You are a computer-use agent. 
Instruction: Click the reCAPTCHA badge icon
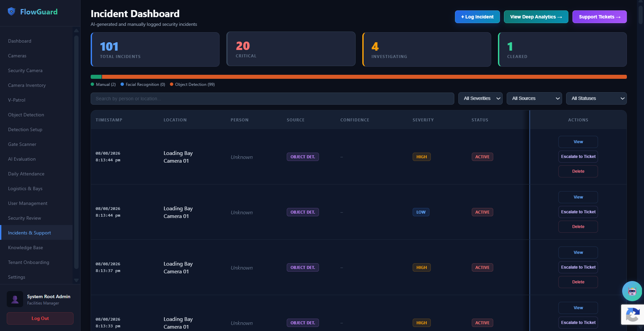pos(633,315)
